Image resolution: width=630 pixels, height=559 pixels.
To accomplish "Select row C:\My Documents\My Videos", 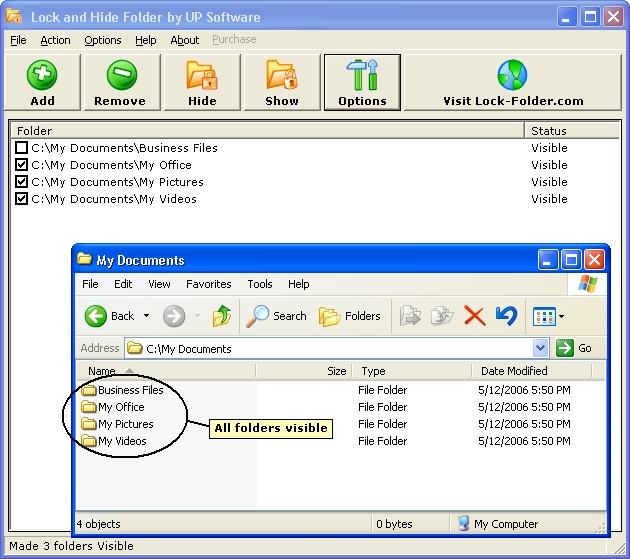I will [x=315, y=199].
